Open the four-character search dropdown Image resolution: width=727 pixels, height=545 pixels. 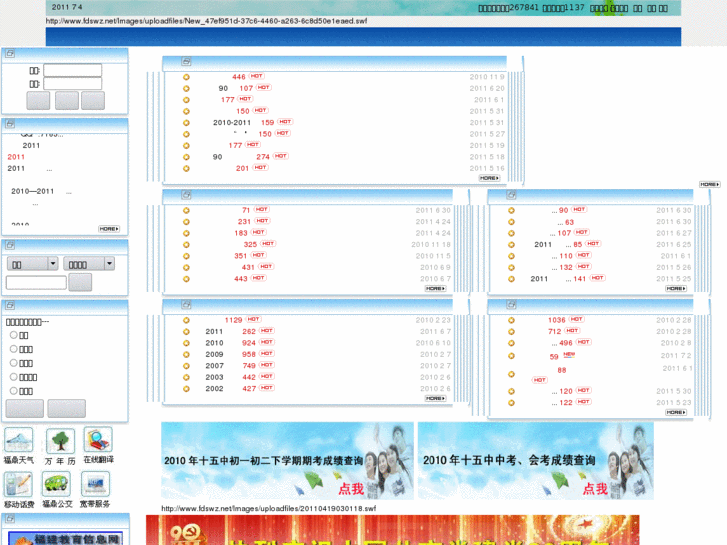pyautogui.click(x=89, y=264)
